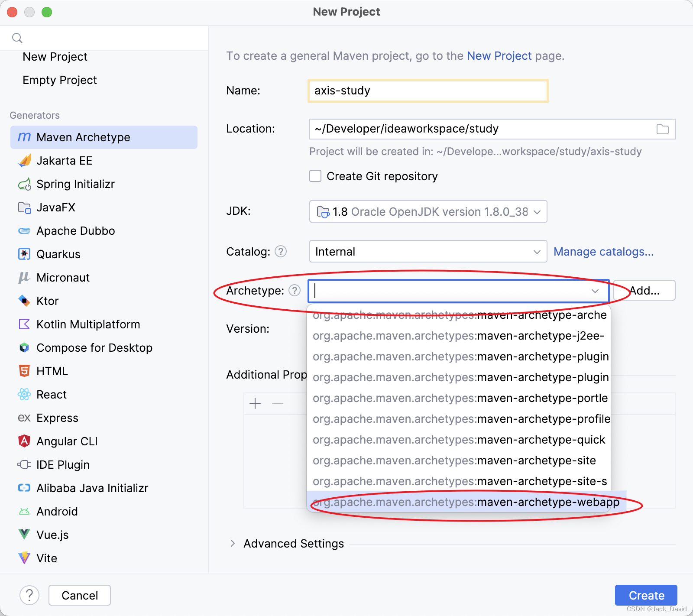Click the JavaFX folder icon
The height and width of the screenshot is (616, 693).
click(24, 207)
